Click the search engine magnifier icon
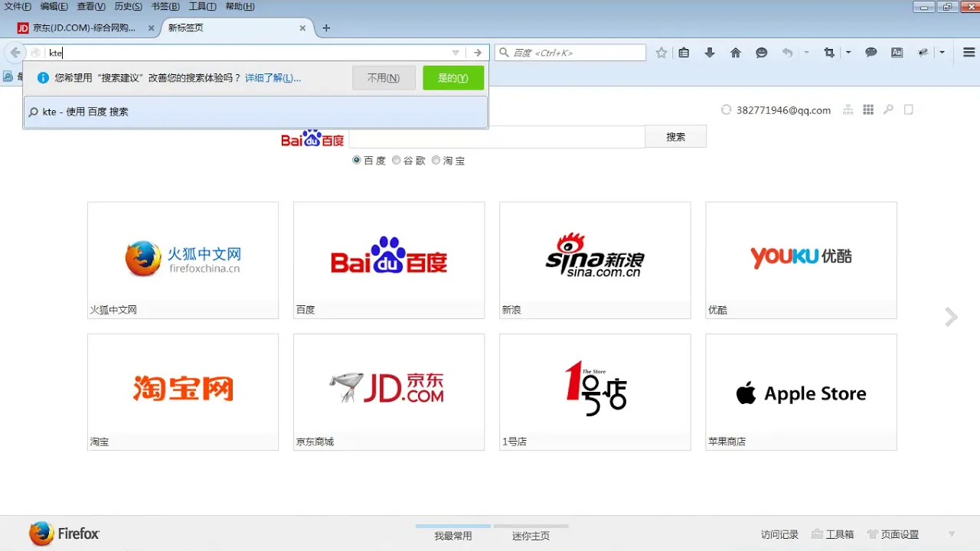The image size is (980, 551). tap(504, 53)
